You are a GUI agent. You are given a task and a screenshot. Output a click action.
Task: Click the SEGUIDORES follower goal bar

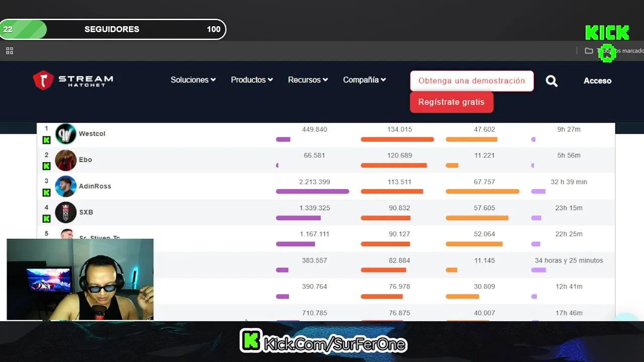113,29
